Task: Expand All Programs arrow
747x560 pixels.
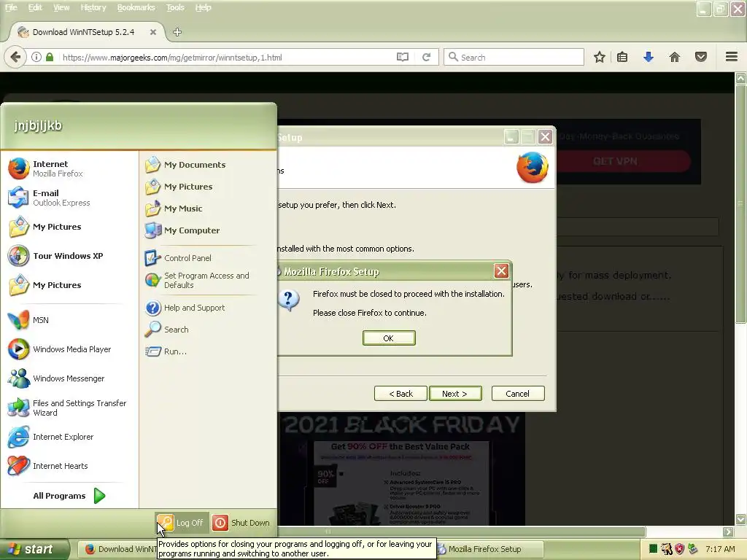Action: point(99,496)
